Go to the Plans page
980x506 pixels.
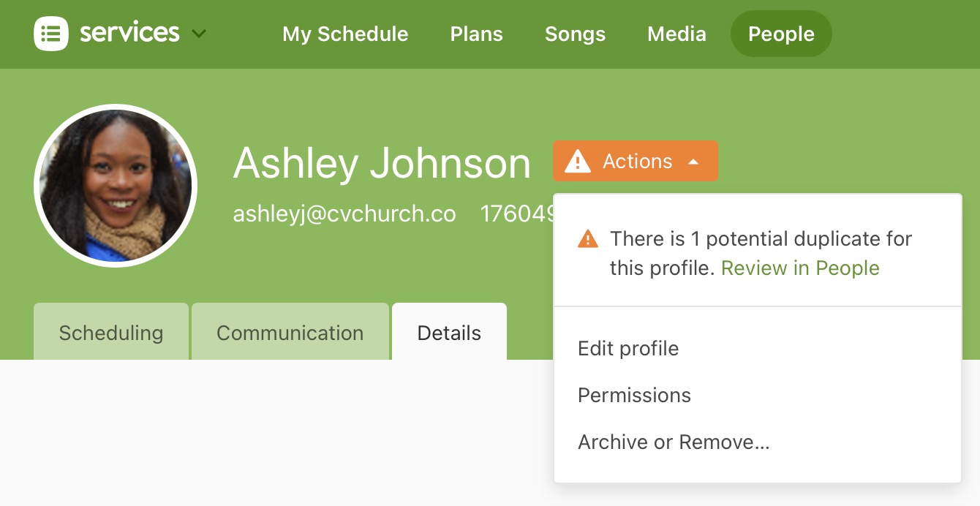476,34
